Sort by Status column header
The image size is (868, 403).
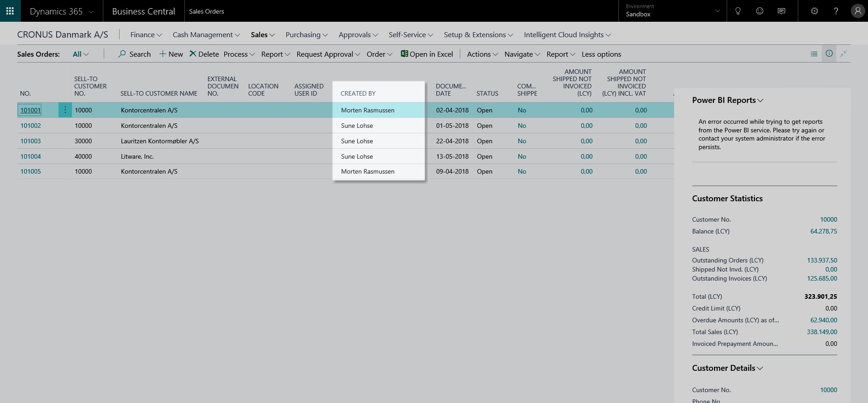487,93
